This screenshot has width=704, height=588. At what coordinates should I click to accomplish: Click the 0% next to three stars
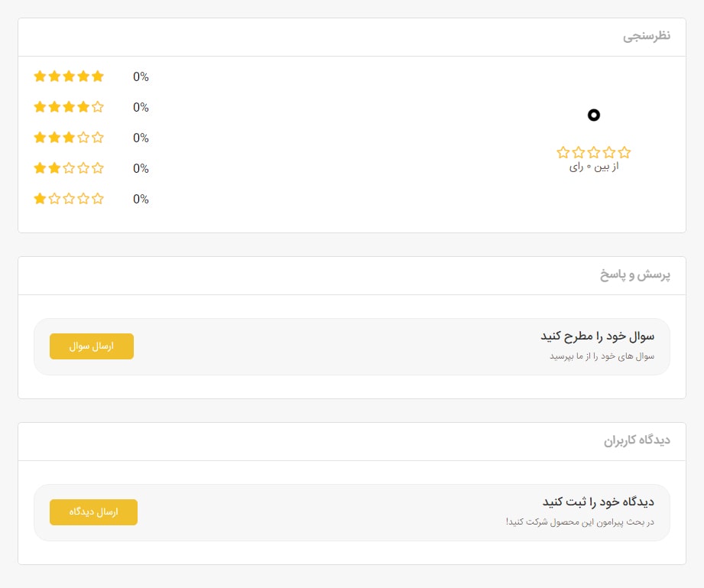coord(141,138)
